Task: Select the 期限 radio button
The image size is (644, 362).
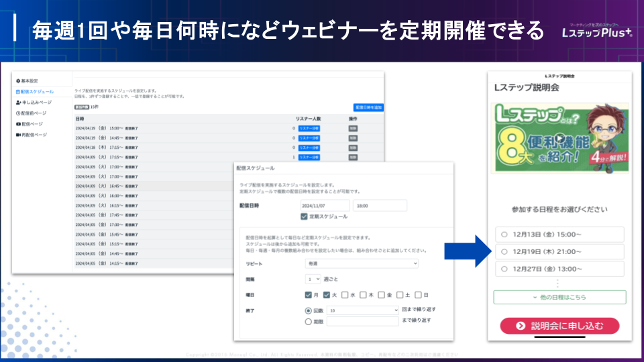Action: tap(309, 322)
